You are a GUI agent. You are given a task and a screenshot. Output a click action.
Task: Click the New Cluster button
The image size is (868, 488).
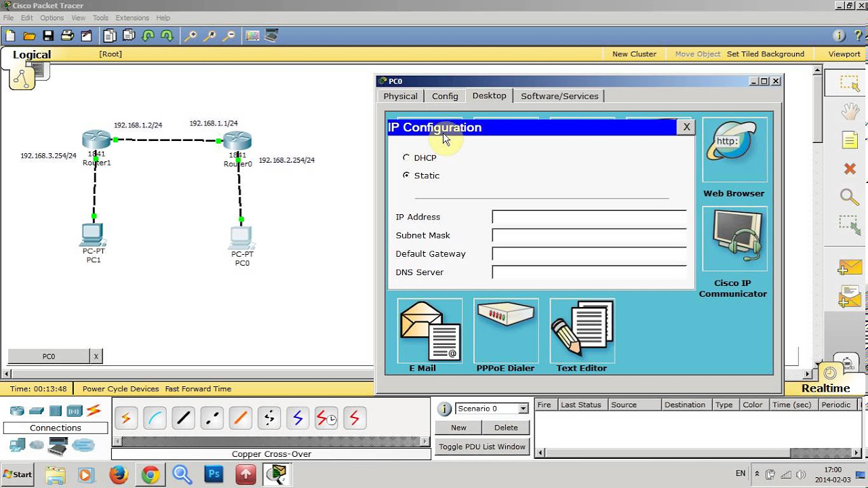point(634,54)
